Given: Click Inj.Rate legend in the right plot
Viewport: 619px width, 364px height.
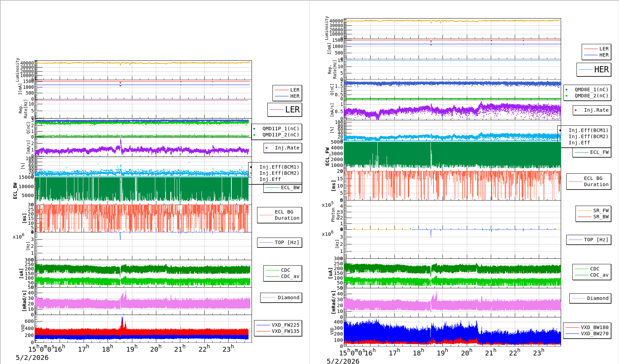Looking at the screenshot, I should [592, 110].
